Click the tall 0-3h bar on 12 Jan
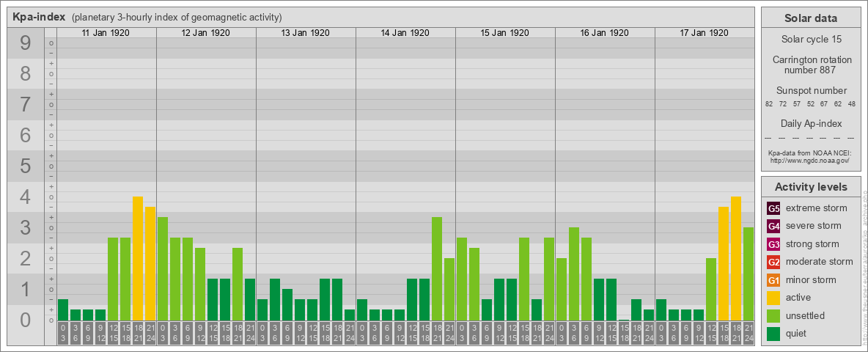Screen dimensions: 868x352 coord(163,268)
